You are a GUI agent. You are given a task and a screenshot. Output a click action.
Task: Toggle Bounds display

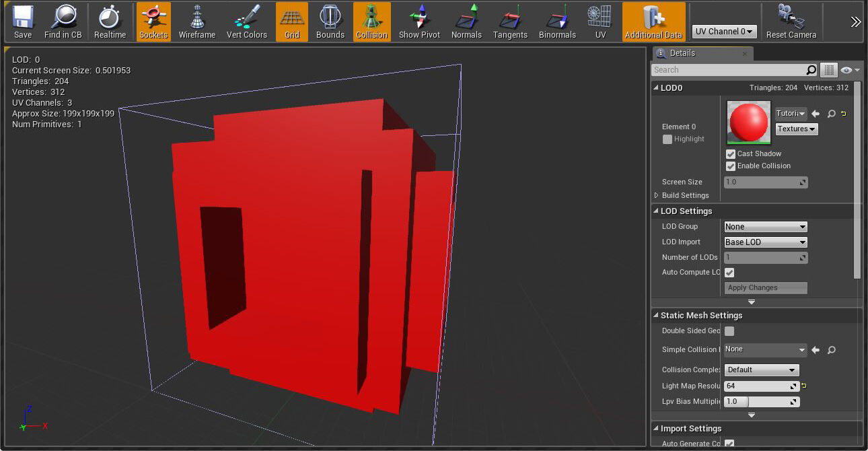point(330,22)
